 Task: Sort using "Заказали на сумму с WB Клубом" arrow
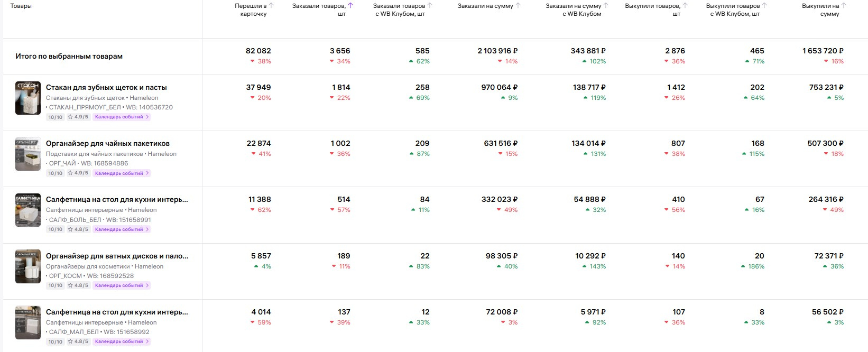coord(606,6)
